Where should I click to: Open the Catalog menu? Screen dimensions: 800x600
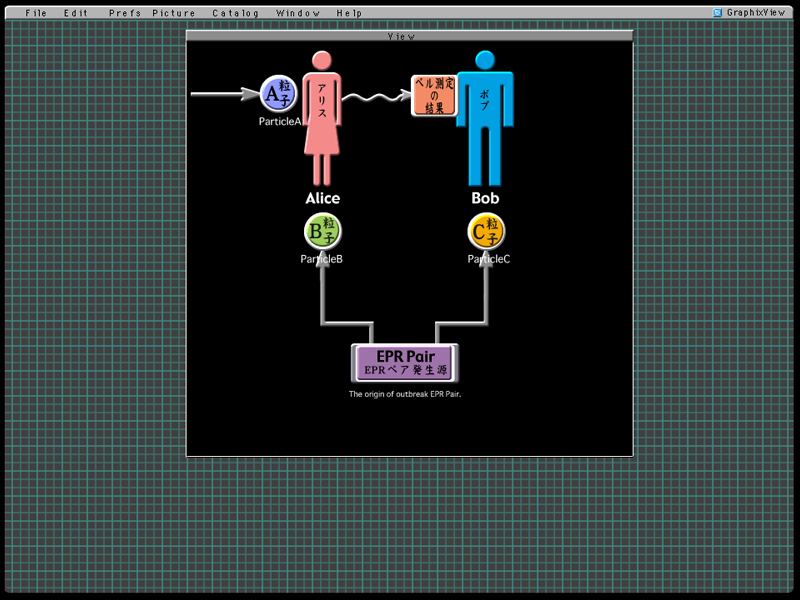236,13
